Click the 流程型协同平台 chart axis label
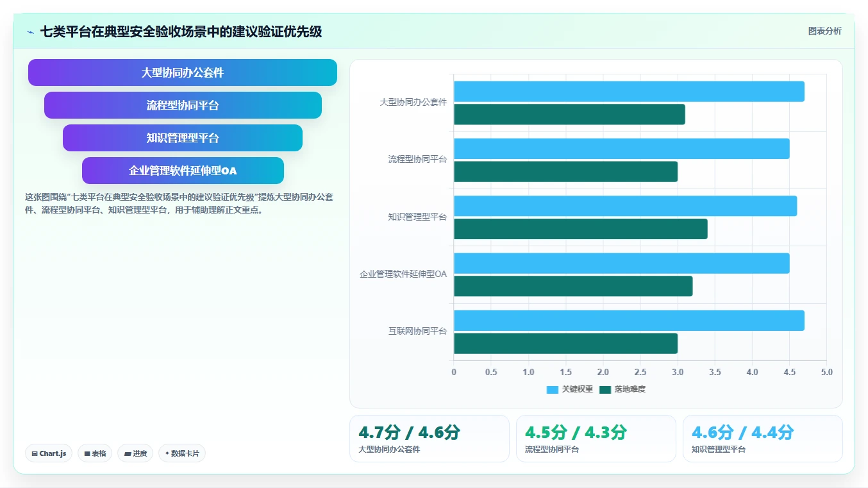The height and width of the screenshot is (488, 868). pos(417,159)
